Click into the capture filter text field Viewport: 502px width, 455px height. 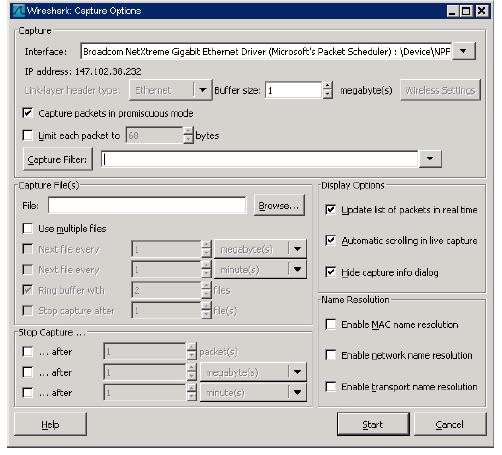(x=259, y=159)
